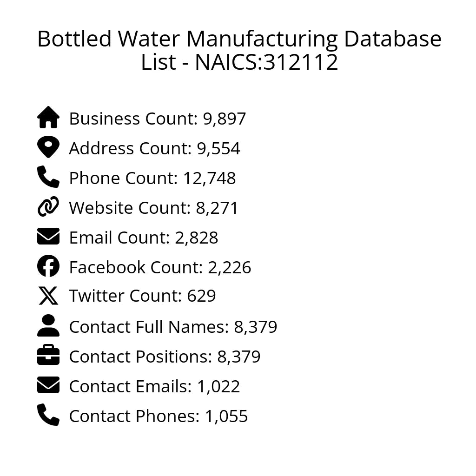Click the X (Twitter) logo icon
Screen dimensions: 476x476
coord(48,296)
